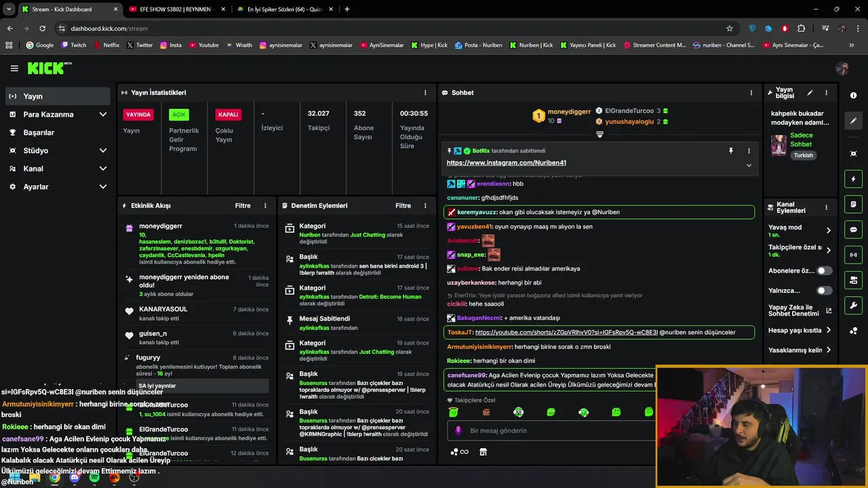868x488 pixels.
Task: Open Spotify from the Windows taskbar
Action: coord(94,478)
